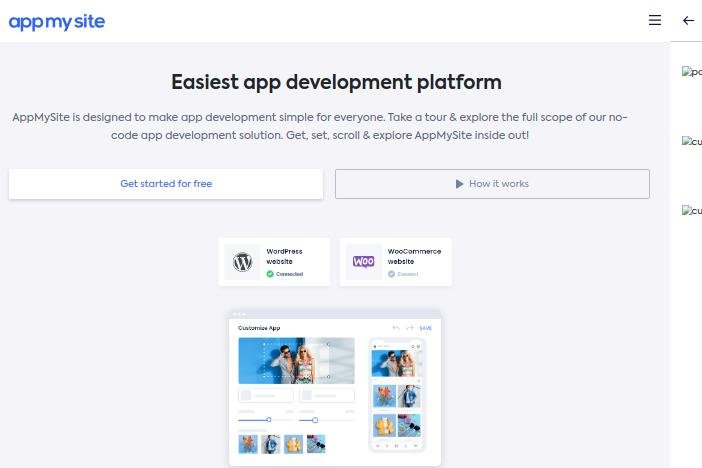The height and width of the screenshot is (468, 702).
Task: Select the WooCommerce website card text
Action: (x=414, y=256)
